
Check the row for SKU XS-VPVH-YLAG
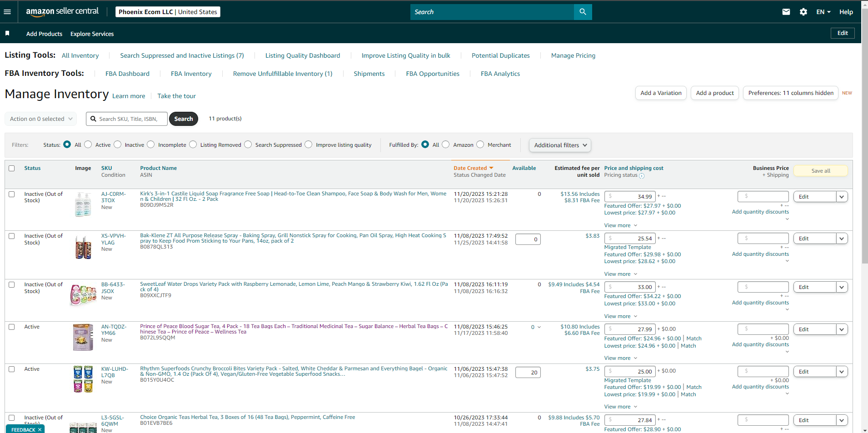pyautogui.click(x=12, y=236)
